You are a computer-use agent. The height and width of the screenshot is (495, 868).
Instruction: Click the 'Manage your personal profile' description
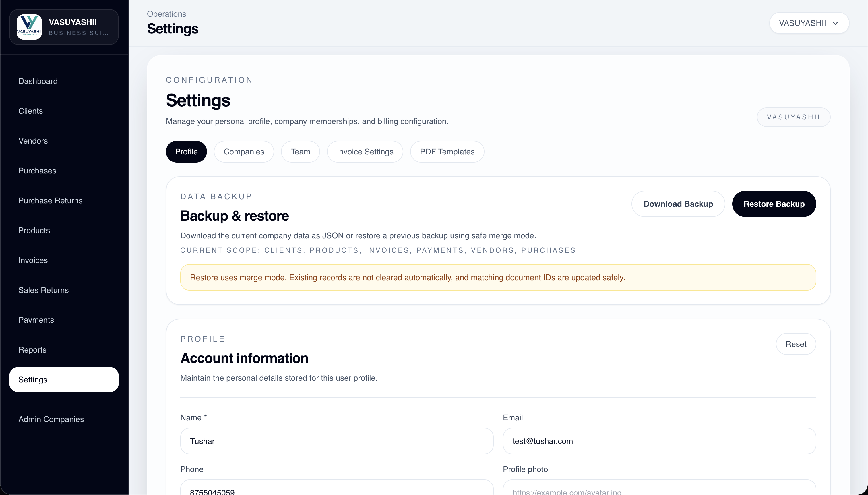(307, 121)
